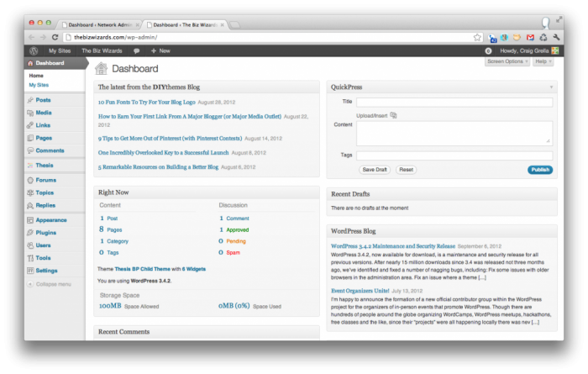Open the + New admin bar menu
The image size is (588, 374).
pyautogui.click(x=160, y=50)
